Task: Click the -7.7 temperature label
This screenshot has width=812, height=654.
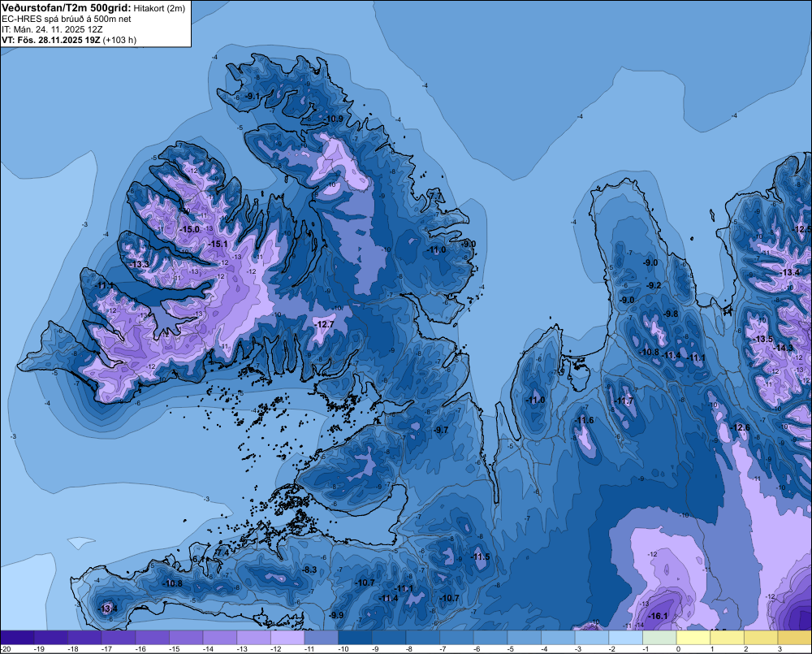Action: 436,196
